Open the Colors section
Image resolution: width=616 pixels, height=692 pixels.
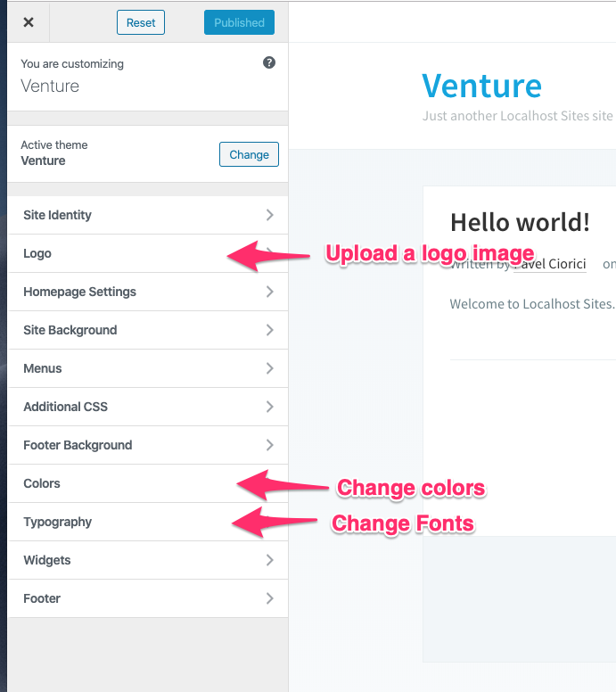tap(148, 483)
